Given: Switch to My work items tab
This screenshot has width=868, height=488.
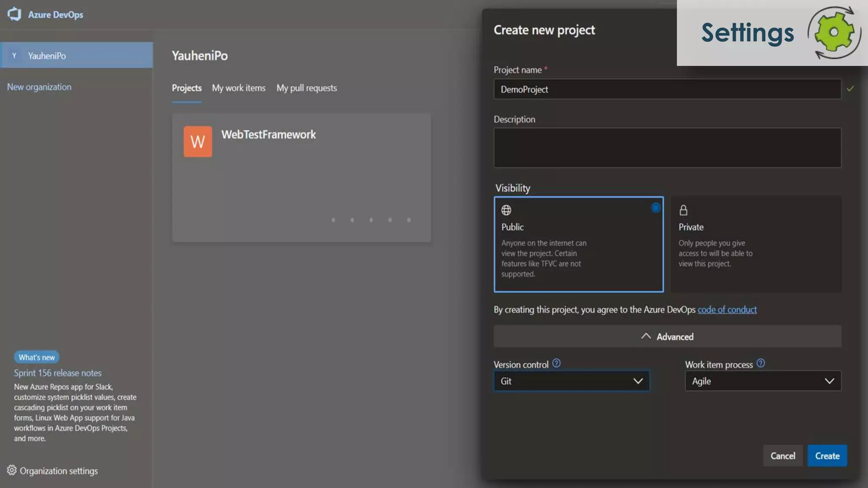Looking at the screenshot, I should [239, 88].
